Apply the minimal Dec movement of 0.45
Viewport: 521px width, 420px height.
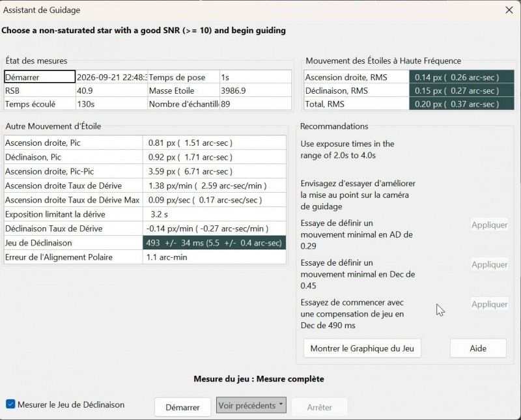point(490,264)
